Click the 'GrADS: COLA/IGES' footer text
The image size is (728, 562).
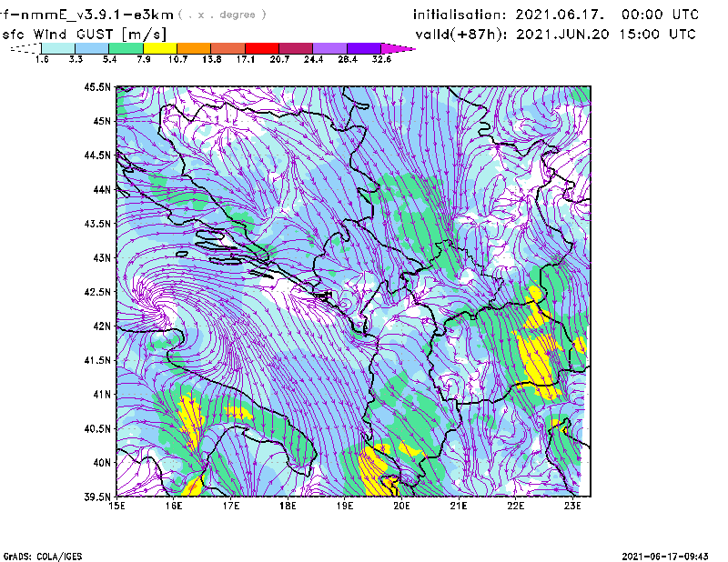(43, 557)
